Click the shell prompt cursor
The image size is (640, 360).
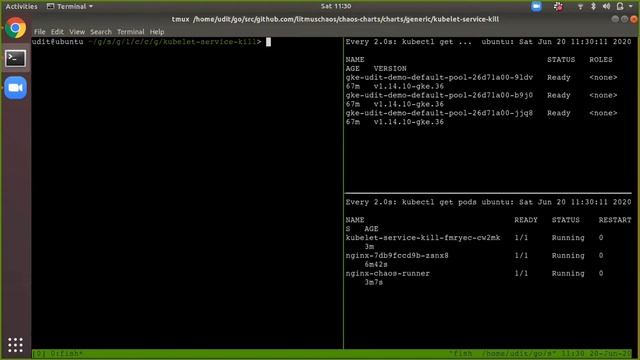tap(268, 42)
